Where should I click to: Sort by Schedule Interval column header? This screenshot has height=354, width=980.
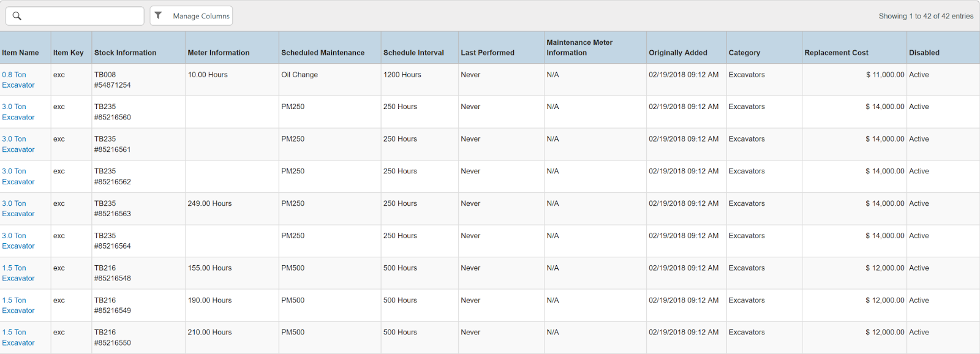coord(413,53)
